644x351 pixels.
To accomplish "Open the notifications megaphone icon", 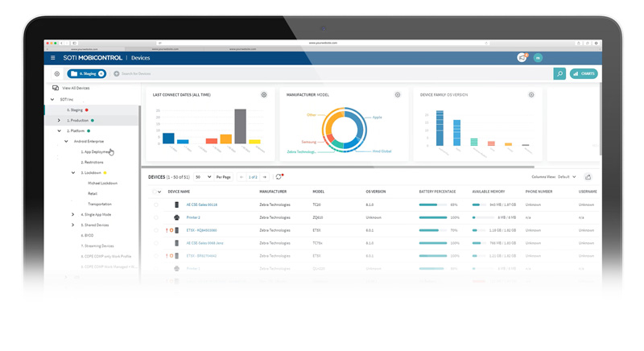I will coord(522,58).
